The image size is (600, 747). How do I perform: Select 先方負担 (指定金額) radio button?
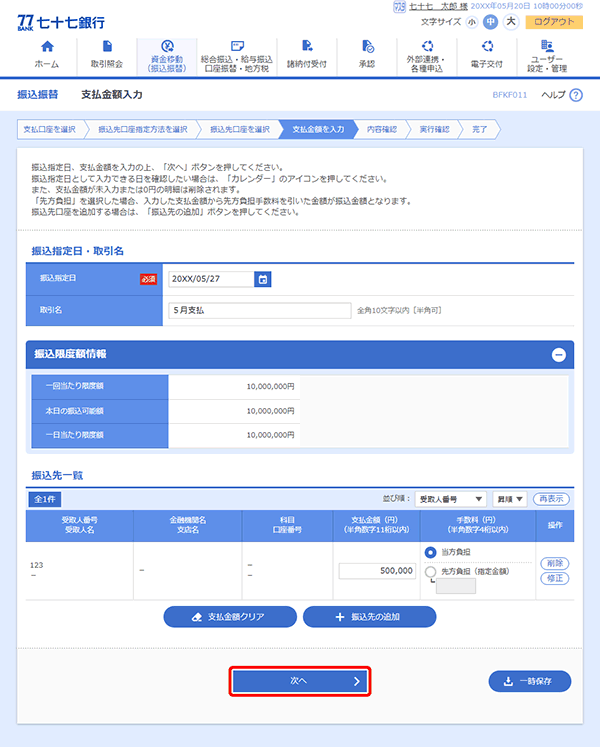(x=431, y=571)
